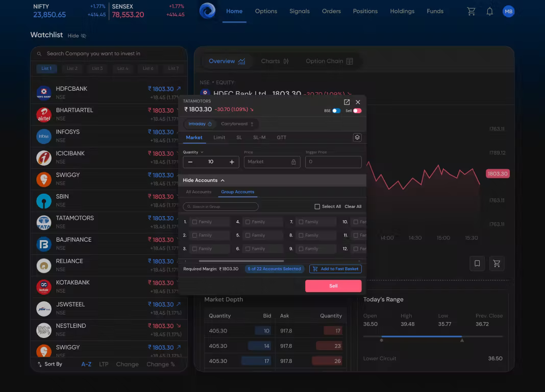This screenshot has width=545, height=392.
Task: Open the cart icon in the top bar
Action: click(470, 11)
